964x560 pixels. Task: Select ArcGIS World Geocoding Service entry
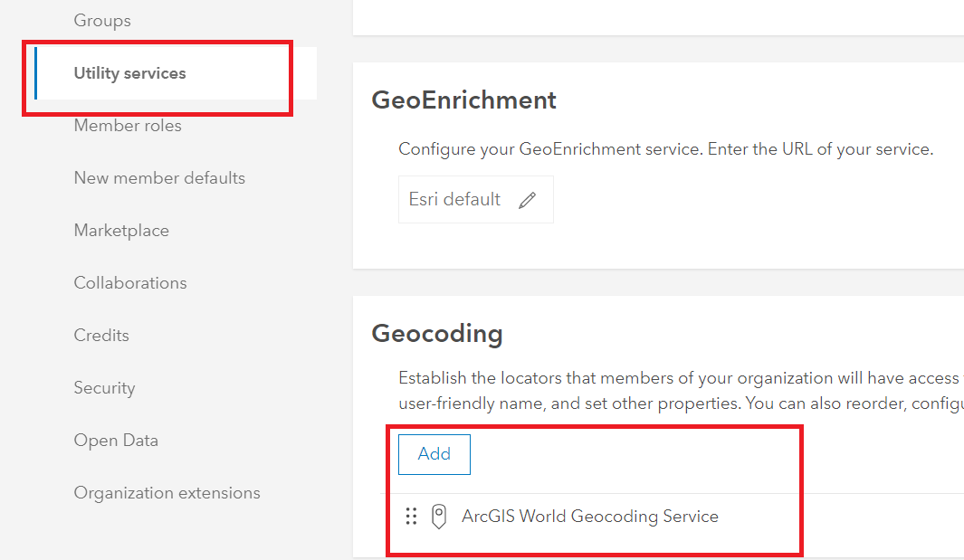589,517
